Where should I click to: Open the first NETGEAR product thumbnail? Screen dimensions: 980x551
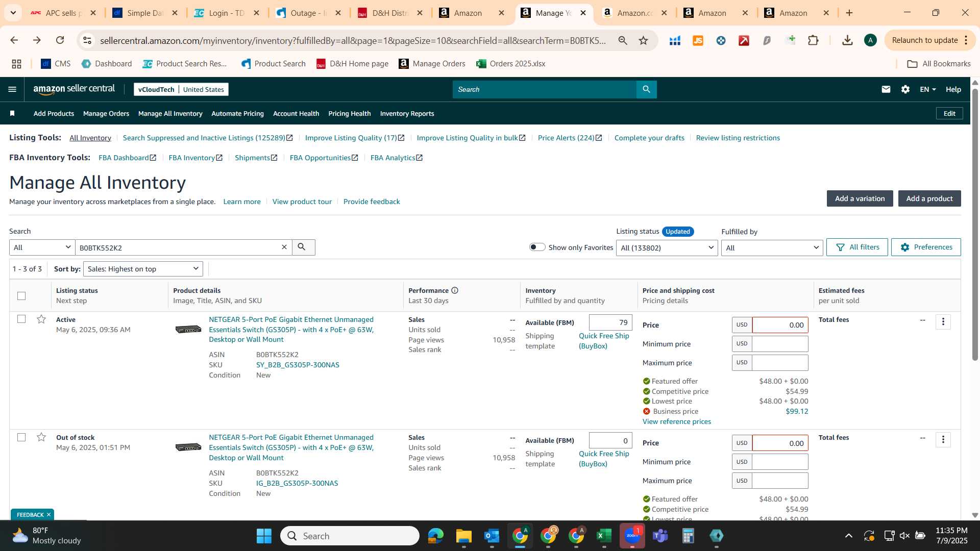(x=188, y=329)
